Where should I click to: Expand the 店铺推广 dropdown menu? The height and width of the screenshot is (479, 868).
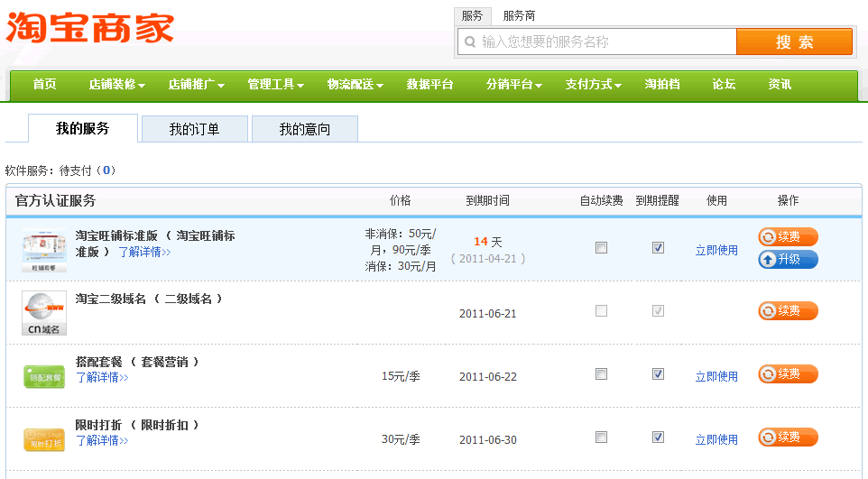tap(196, 84)
